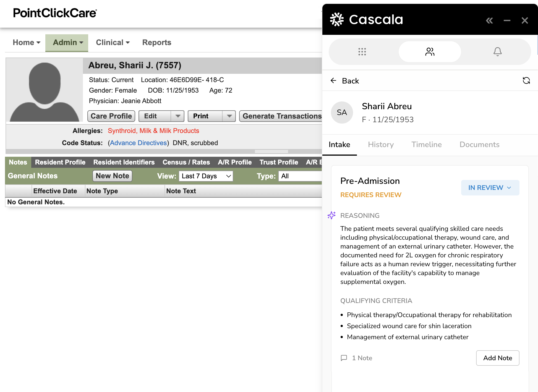Screen dimensions: 538x392
Task: Open the Advance Directives link
Action: (x=138, y=143)
